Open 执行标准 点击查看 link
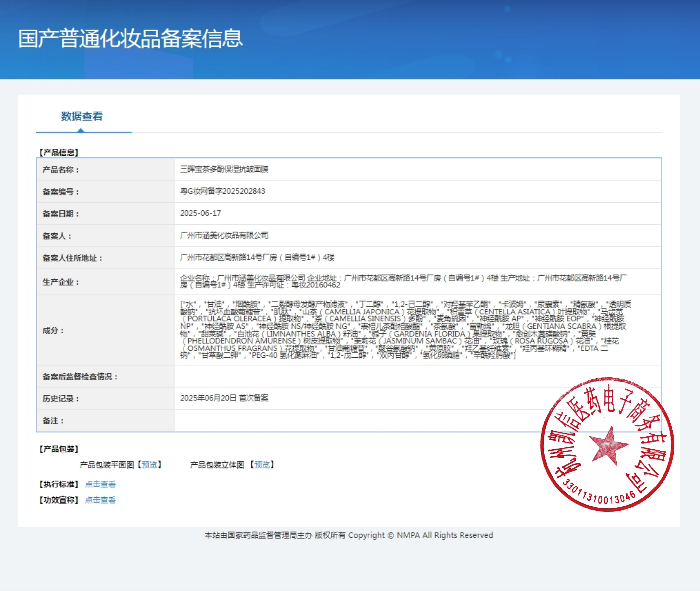 pyautogui.click(x=100, y=484)
